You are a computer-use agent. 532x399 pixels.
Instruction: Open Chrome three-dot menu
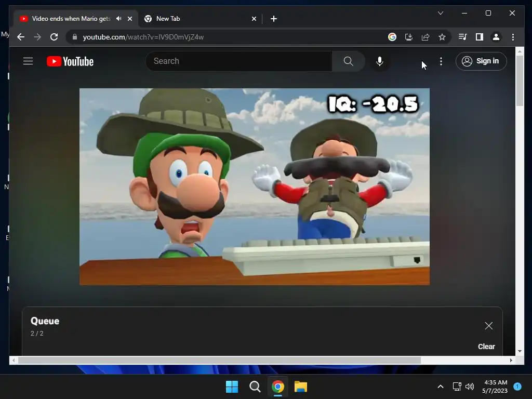coord(513,37)
